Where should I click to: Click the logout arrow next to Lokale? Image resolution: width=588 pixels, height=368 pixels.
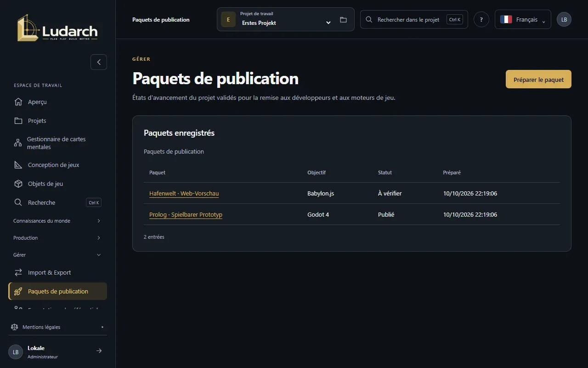click(x=99, y=351)
